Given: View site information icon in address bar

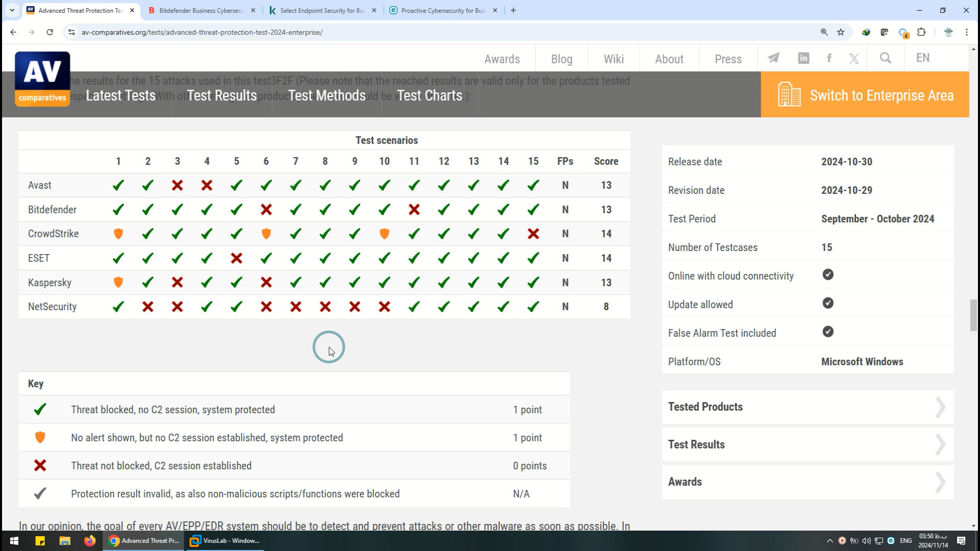Looking at the screenshot, I should [x=71, y=32].
